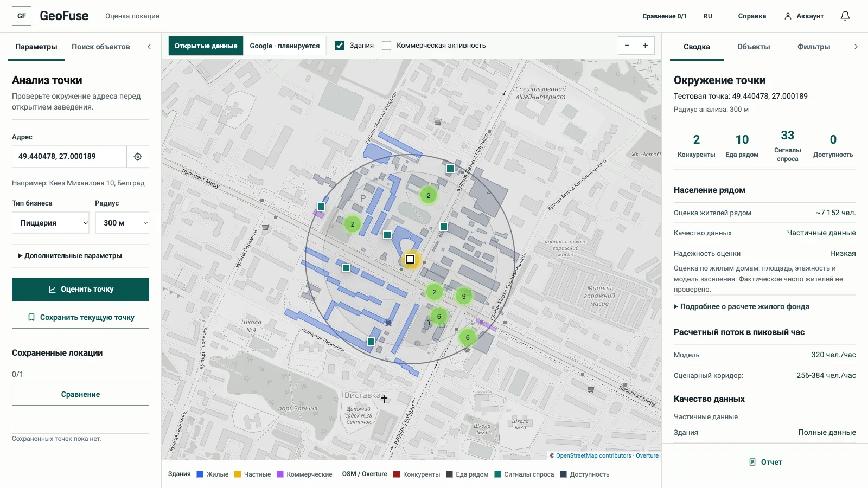Open OpenStreetMap contributors link
Screen dimensions: 868x488
coord(593,455)
